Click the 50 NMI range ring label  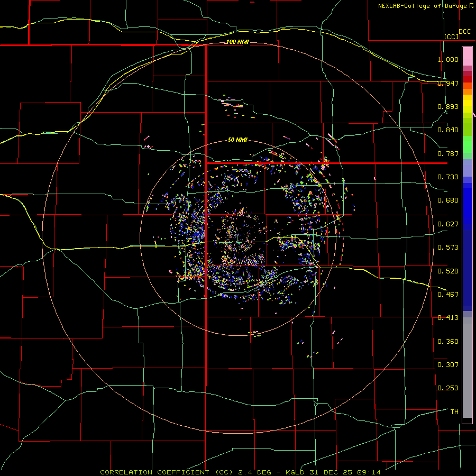(x=237, y=140)
